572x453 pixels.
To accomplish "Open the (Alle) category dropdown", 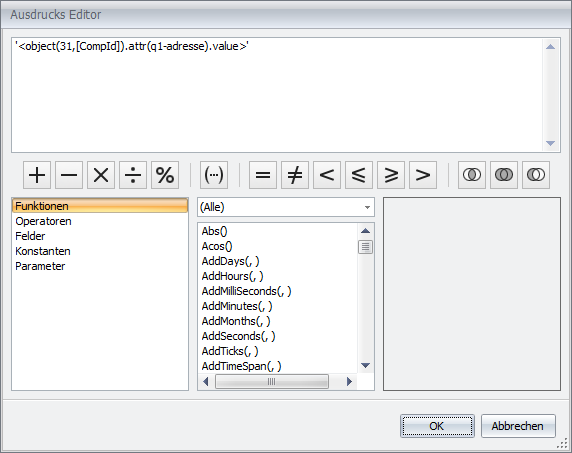I will (286, 207).
